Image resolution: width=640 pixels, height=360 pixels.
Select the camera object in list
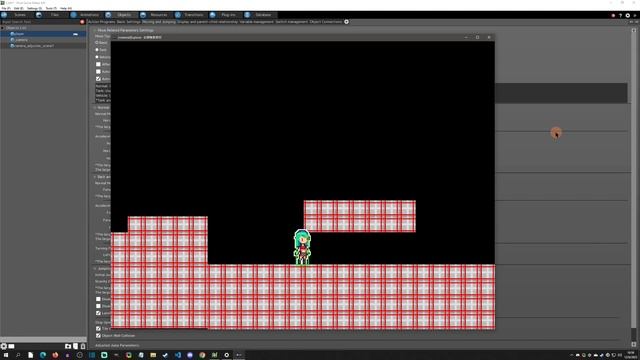[x=43, y=40]
